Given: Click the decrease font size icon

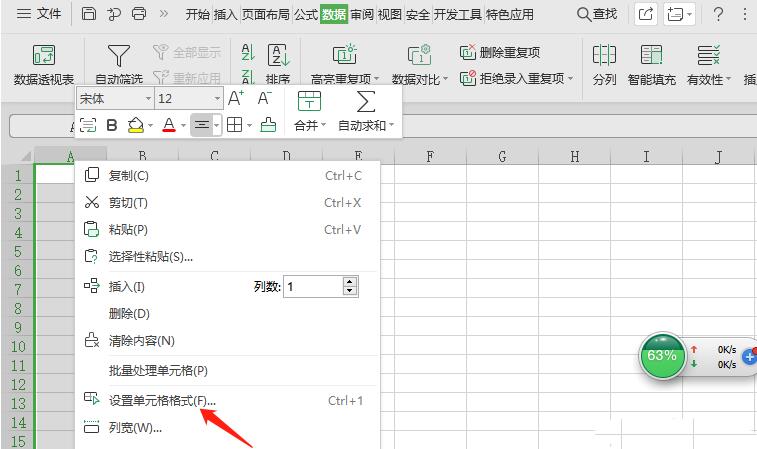Looking at the screenshot, I should point(264,98).
